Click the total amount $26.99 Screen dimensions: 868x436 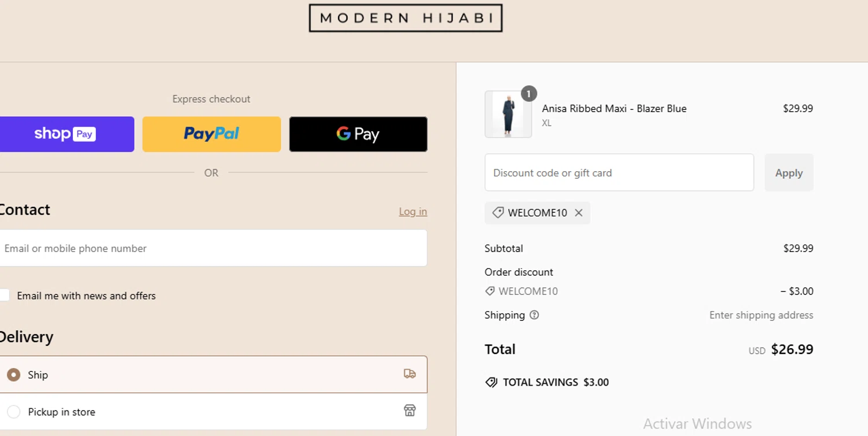792,349
